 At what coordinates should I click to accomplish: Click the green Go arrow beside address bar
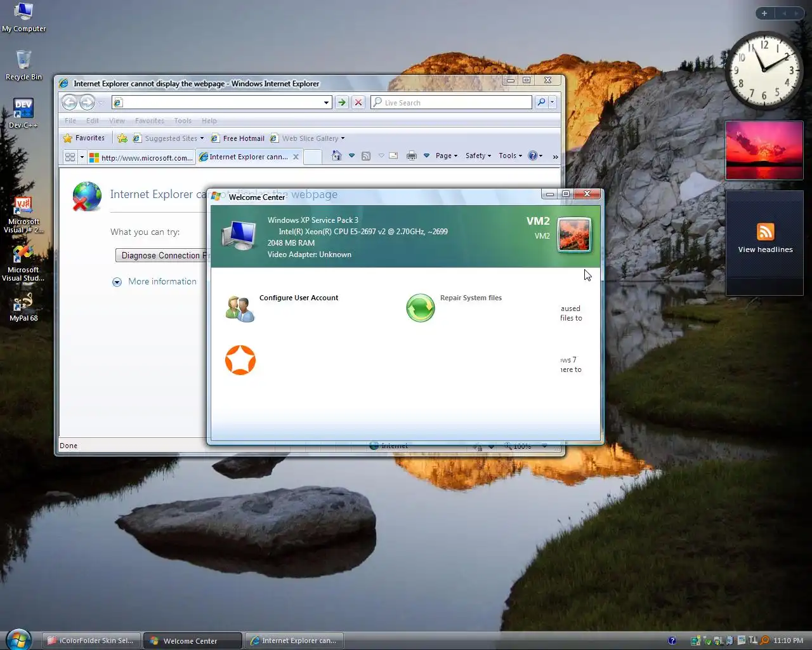click(x=342, y=102)
